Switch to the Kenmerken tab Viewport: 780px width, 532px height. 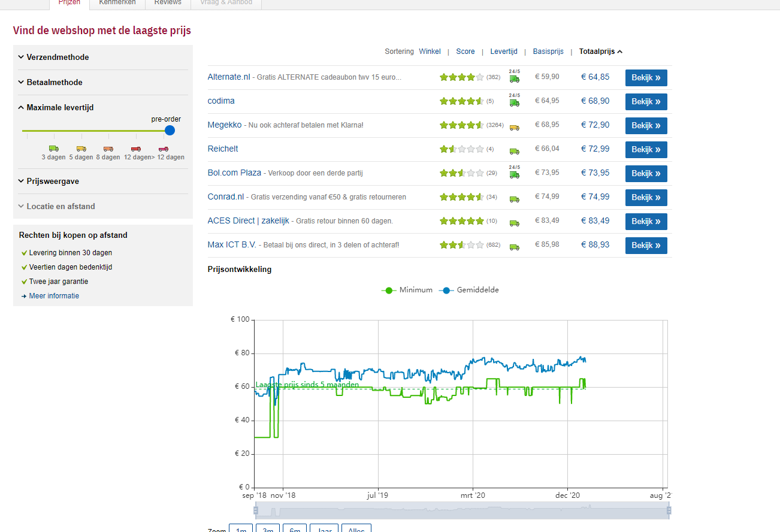pos(117,3)
